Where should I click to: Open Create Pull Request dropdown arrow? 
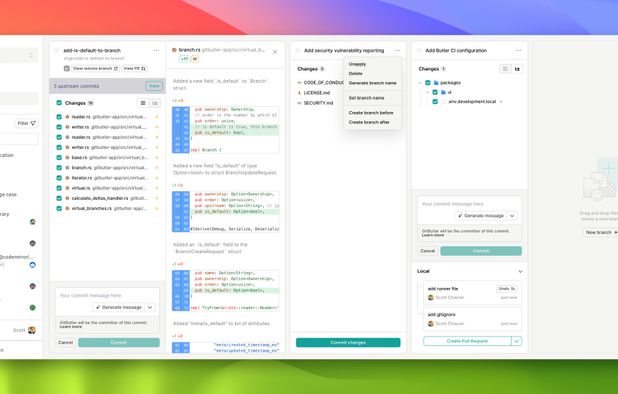[517, 341]
